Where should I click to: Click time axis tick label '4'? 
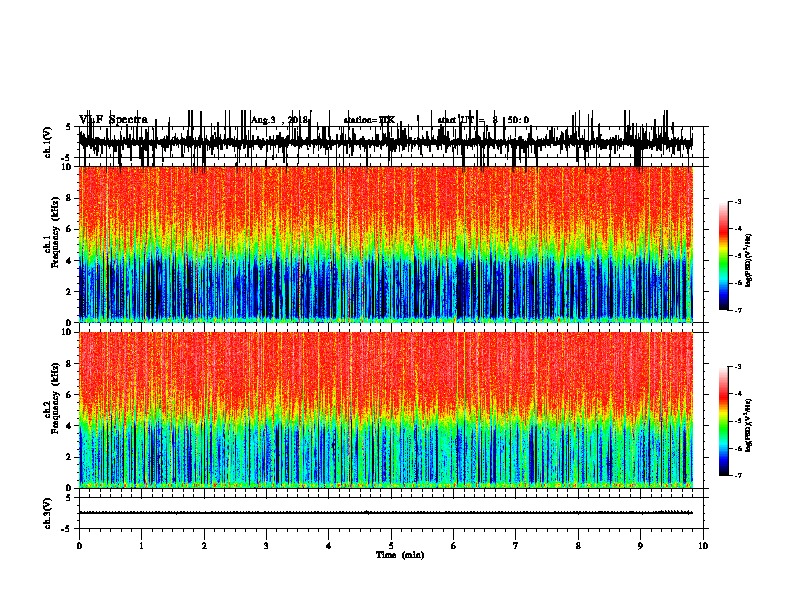[329, 546]
